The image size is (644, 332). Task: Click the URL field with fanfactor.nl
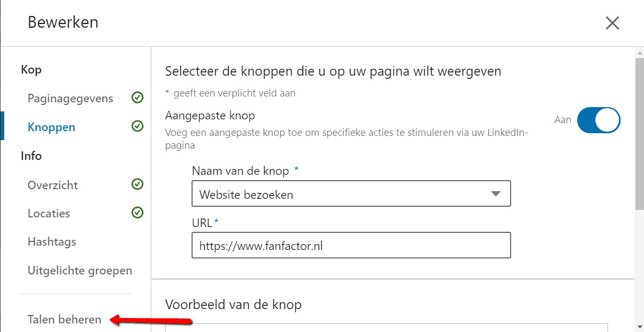(351, 245)
